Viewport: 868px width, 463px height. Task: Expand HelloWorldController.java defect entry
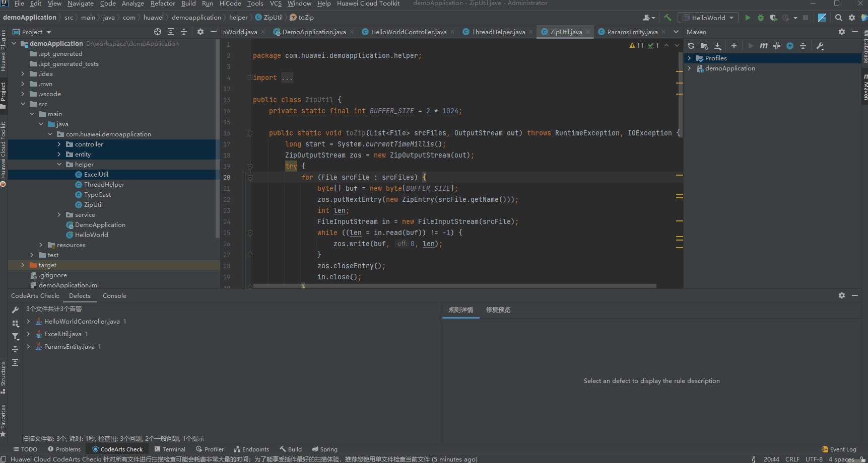click(x=28, y=322)
